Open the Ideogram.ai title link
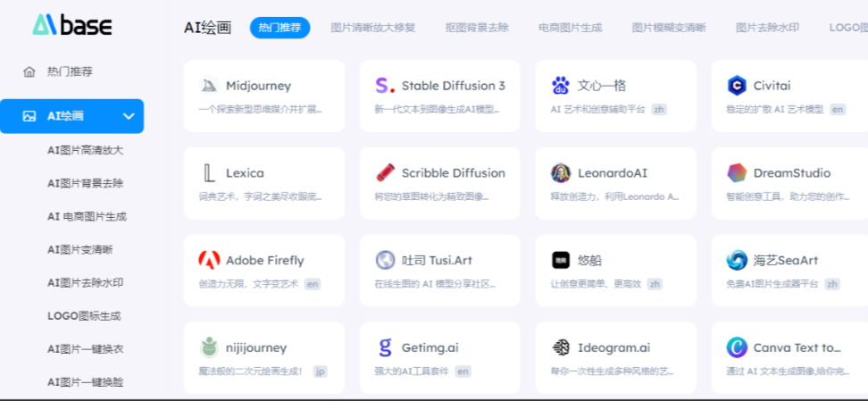Screen dimensions: 868x401 pyautogui.click(x=613, y=347)
